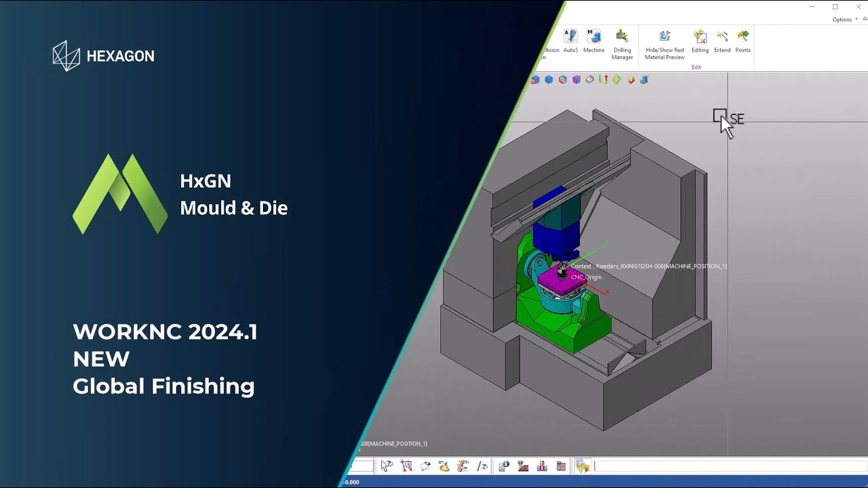Click the red and green axes icon

pos(603,80)
